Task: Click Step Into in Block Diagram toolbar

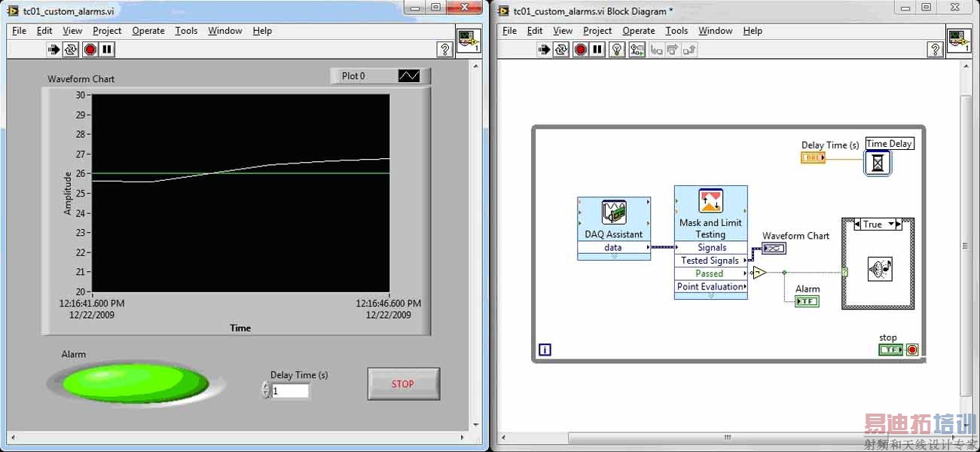Action: [657, 50]
